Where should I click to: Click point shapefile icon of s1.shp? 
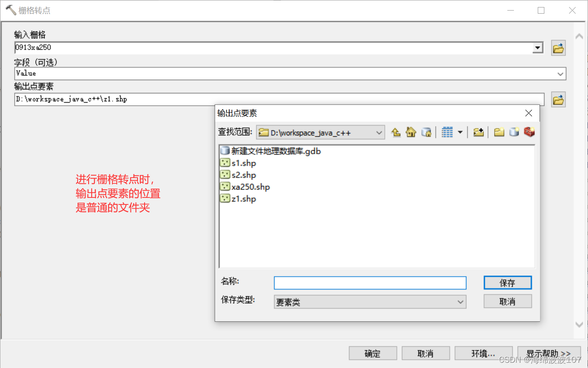[225, 163]
